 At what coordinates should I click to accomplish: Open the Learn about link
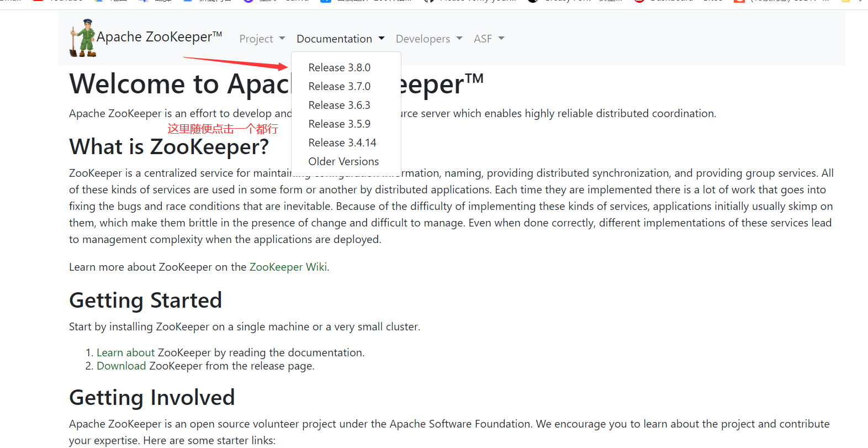coord(125,352)
